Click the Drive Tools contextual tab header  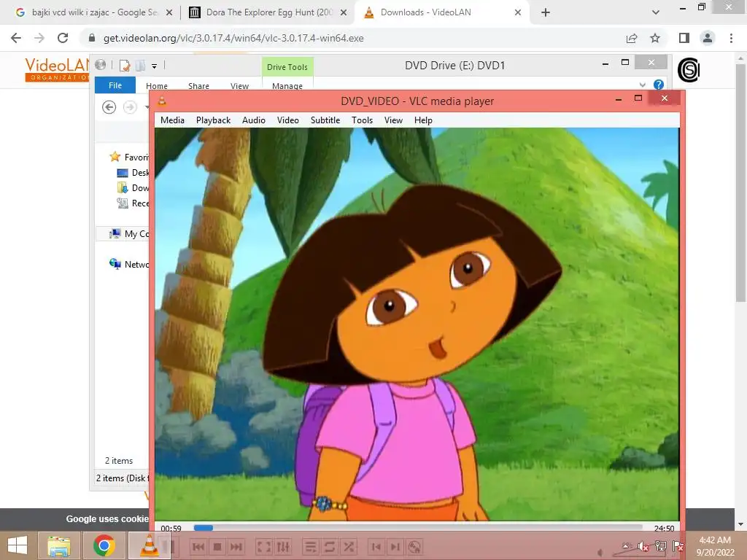click(x=287, y=66)
